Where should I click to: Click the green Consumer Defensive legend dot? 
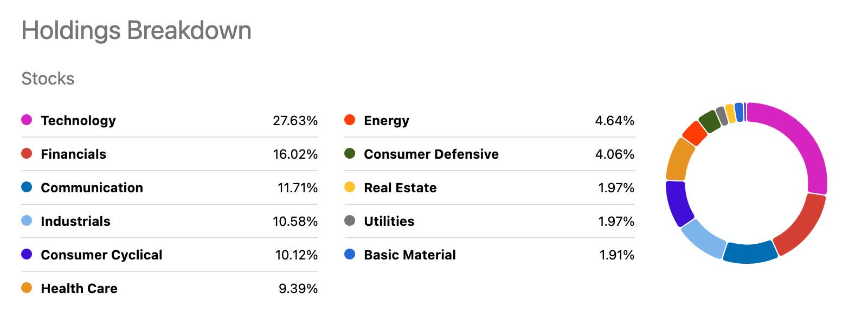[x=350, y=153]
